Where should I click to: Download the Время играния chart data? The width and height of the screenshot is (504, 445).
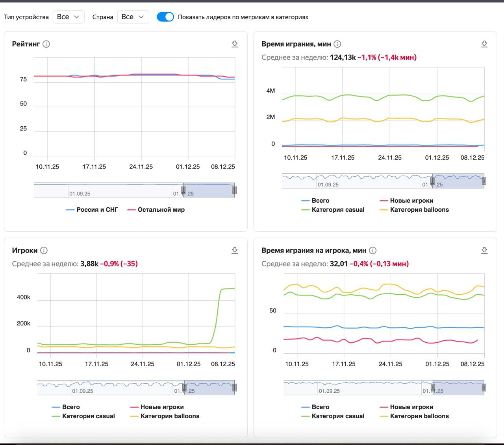pos(484,44)
